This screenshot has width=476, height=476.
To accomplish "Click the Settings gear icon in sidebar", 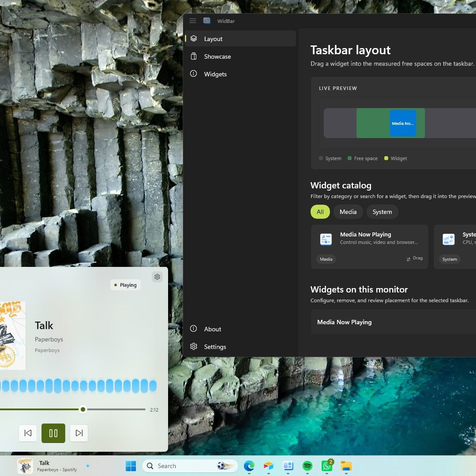I will click(194, 346).
